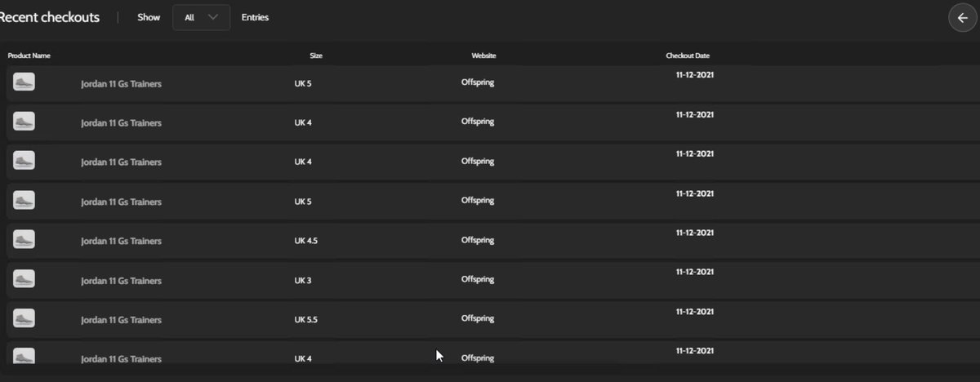
Task: Sort by the Website column header
Action: coord(483,56)
